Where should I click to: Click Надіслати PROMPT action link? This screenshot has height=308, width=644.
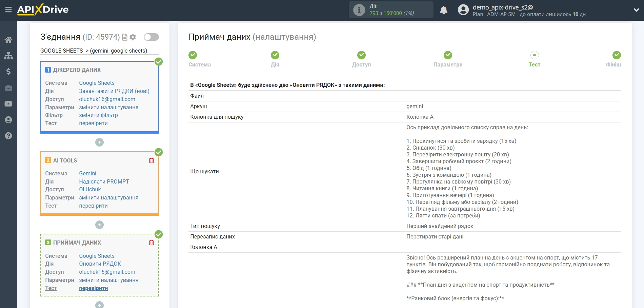104,181
